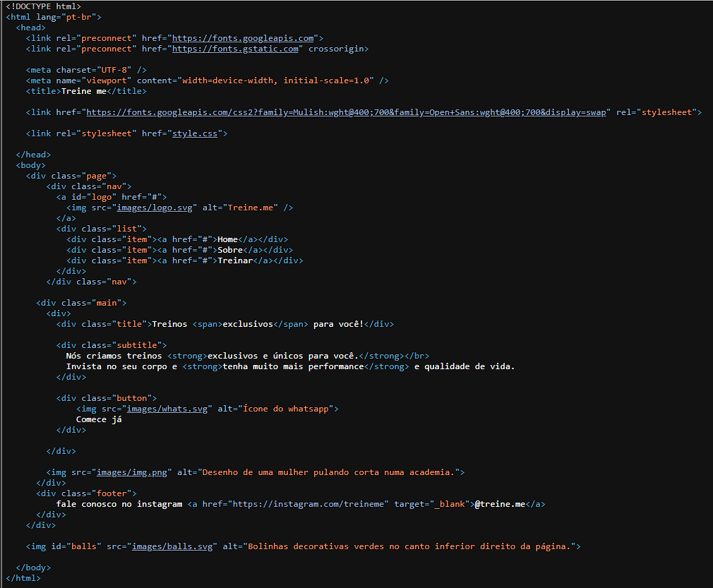Open the style.css stylesheet reference
Viewport: 713px width, 588px height.
195,133
